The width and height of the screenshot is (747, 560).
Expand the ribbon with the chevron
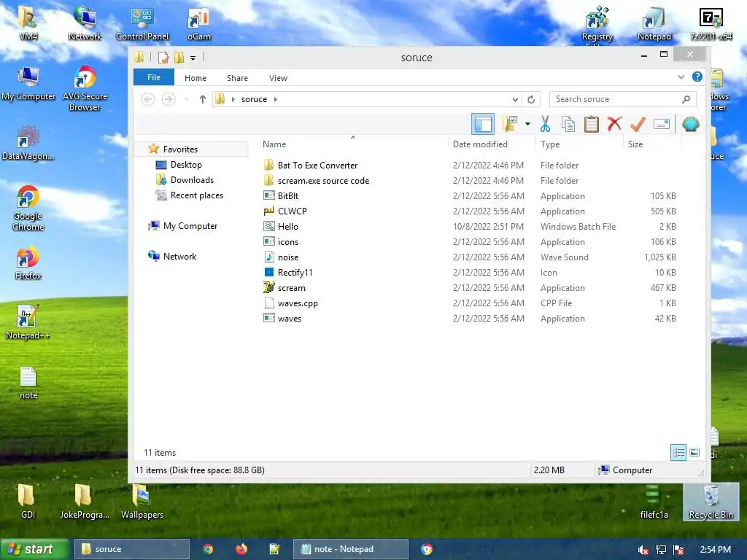click(x=681, y=77)
